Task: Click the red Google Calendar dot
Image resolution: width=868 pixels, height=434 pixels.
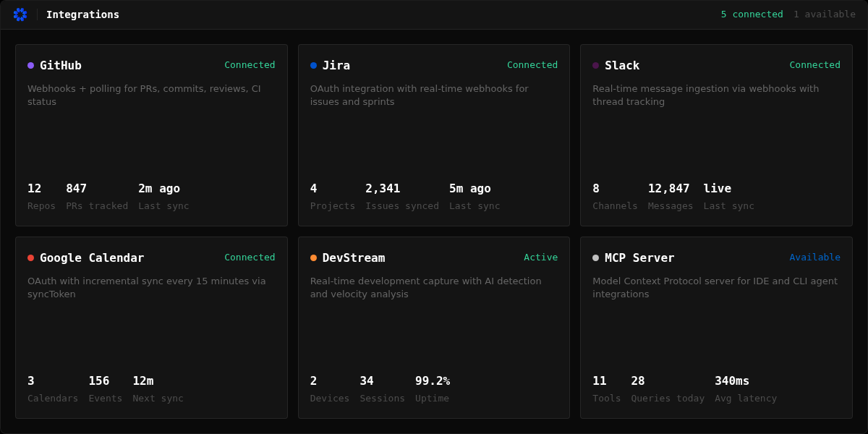Action: [x=30, y=258]
